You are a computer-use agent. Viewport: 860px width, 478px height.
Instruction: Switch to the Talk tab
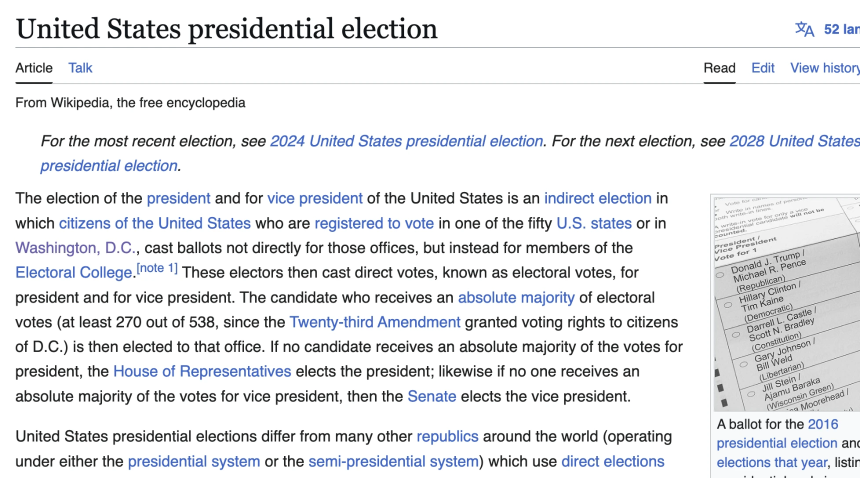pyautogui.click(x=80, y=68)
